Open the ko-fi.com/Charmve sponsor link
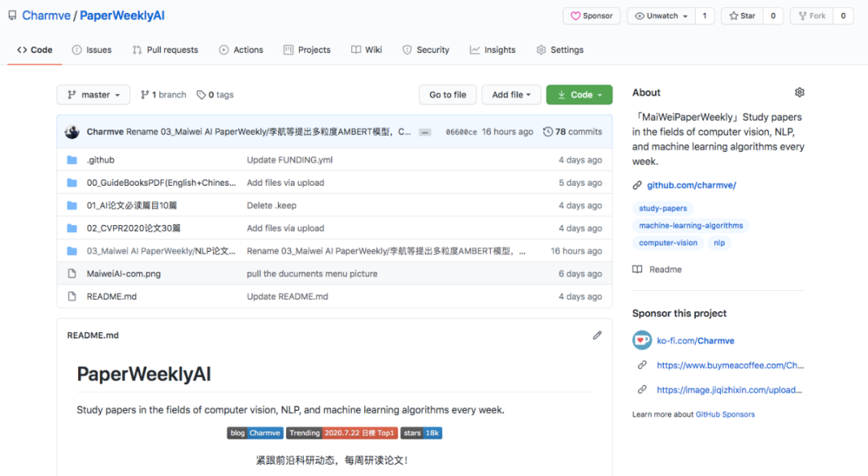Image resolution: width=868 pixels, height=476 pixels. (x=695, y=341)
